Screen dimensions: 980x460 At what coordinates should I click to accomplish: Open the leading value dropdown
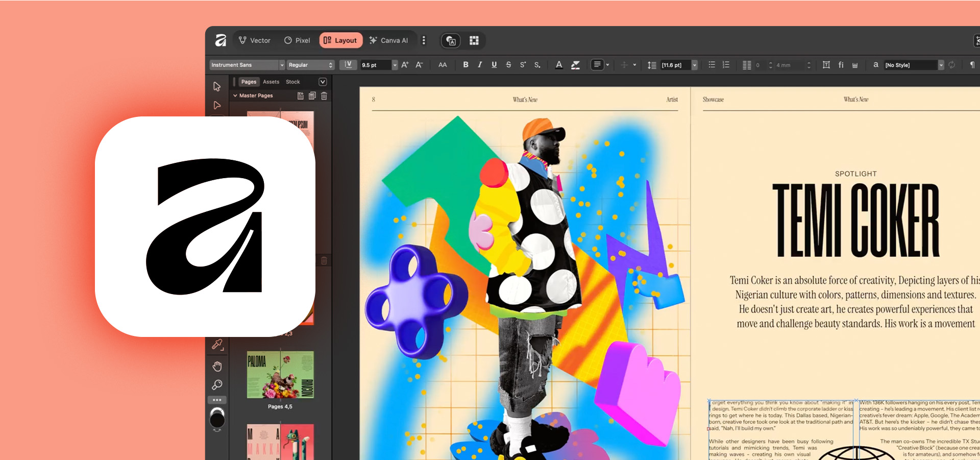695,65
